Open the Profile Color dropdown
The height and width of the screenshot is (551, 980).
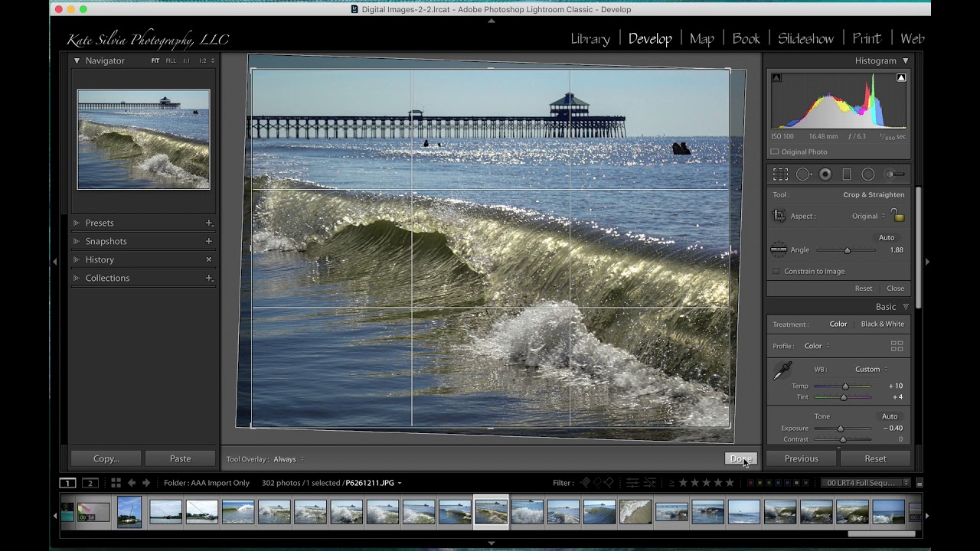(817, 346)
